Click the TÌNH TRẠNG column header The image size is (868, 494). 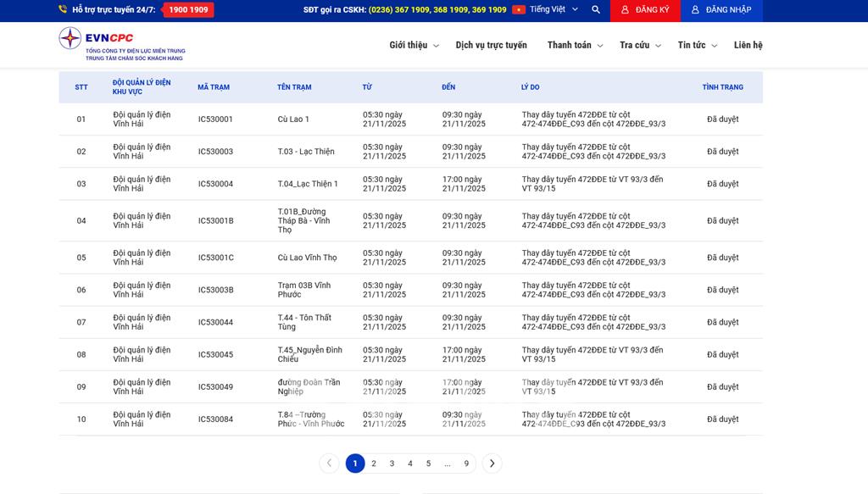pos(722,87)
